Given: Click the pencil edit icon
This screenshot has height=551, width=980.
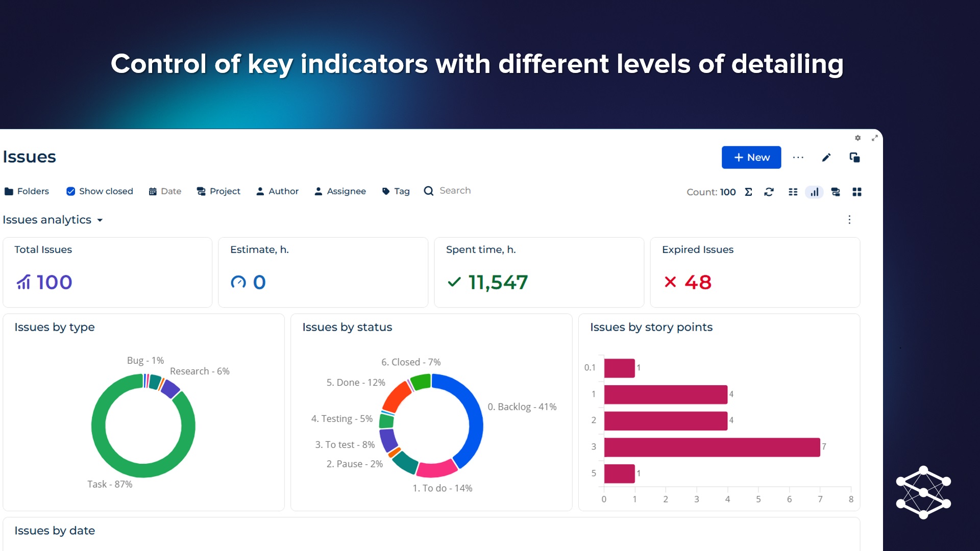Looking at the screenshot, I should 826,158.
